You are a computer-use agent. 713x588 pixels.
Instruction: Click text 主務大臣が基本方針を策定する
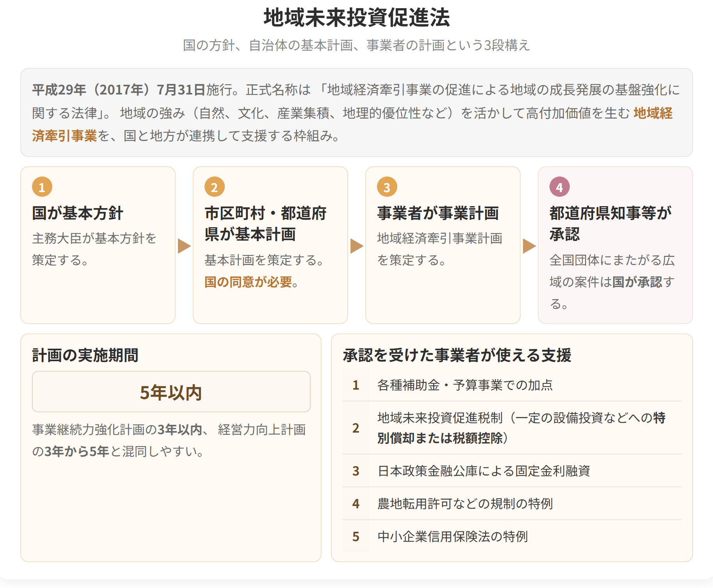tap(94, 249)
